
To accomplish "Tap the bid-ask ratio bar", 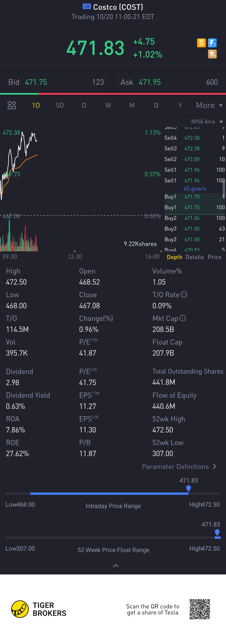I will pos(113,94).
